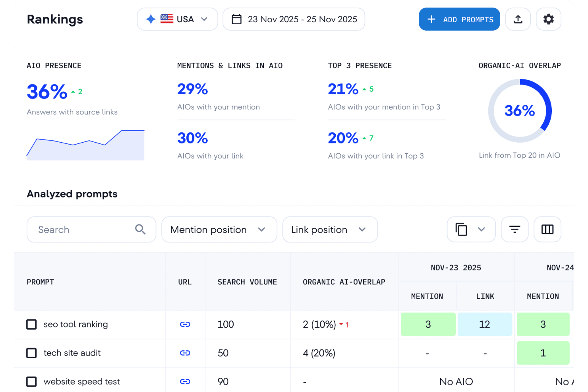The image size is (588, 392).
Task: Click the AIO Presence trend chart
Action: point(85,145)
